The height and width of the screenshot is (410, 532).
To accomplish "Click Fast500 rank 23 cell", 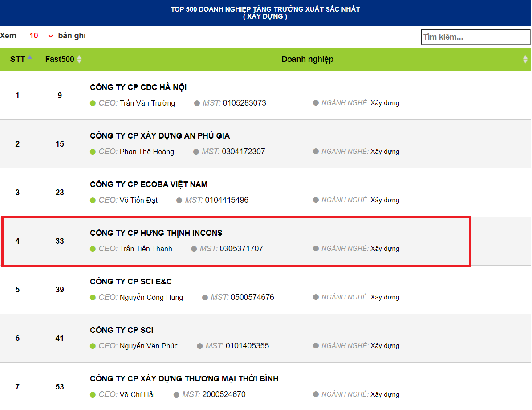I will [60, 193].
